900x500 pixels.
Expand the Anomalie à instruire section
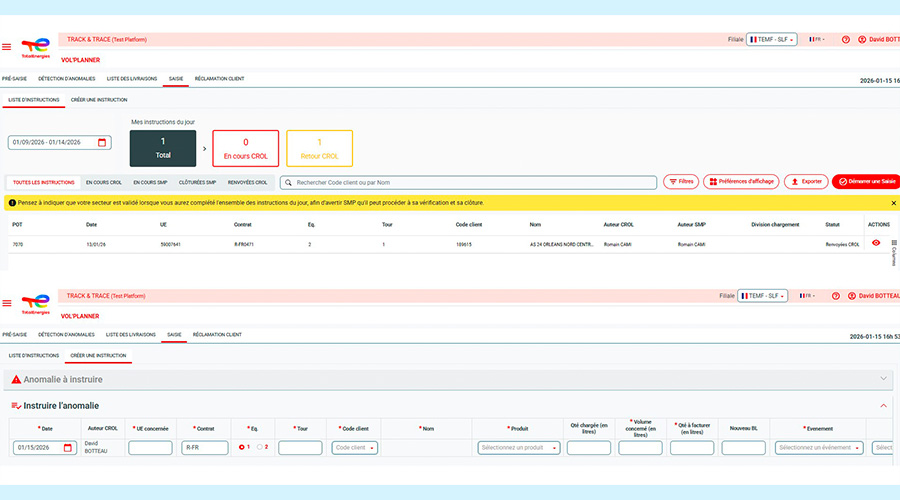[883, 379]
